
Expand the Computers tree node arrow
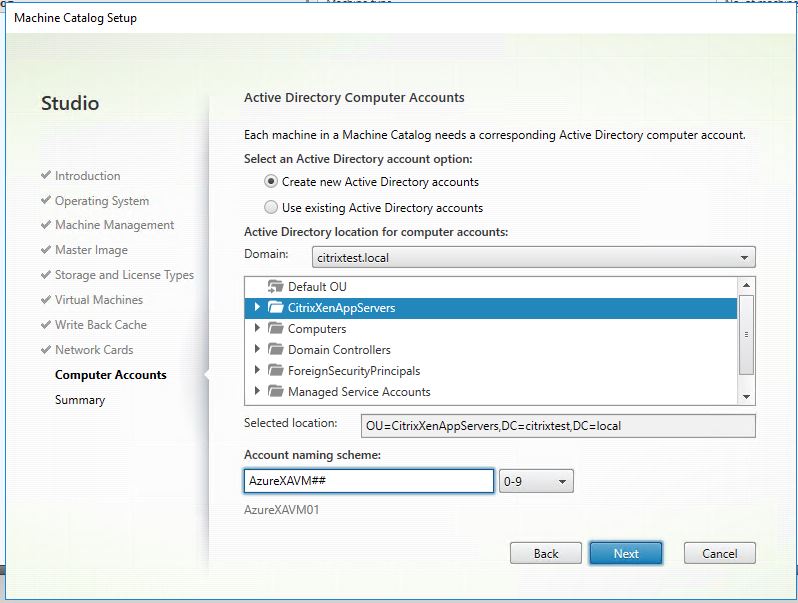coord(257,329)
